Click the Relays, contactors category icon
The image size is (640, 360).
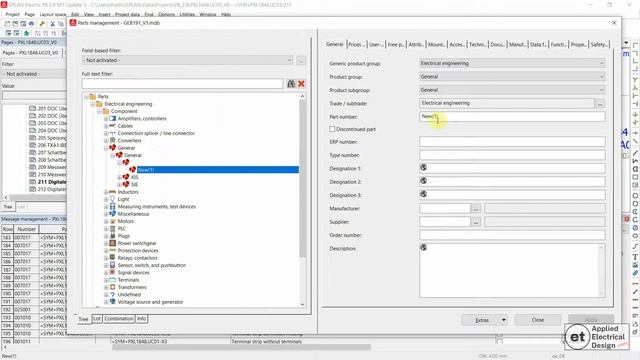tap(113, 258)
